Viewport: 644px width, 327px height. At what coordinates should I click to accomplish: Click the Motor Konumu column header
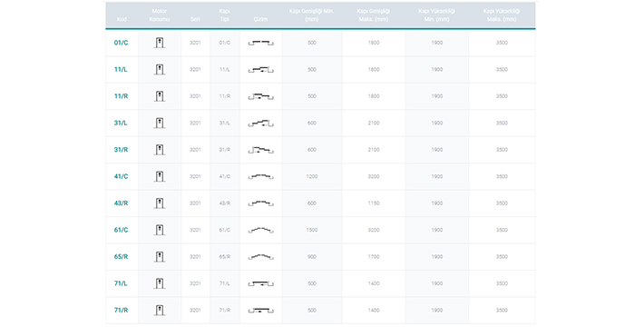pyautogui.click(x=160, y=15)
